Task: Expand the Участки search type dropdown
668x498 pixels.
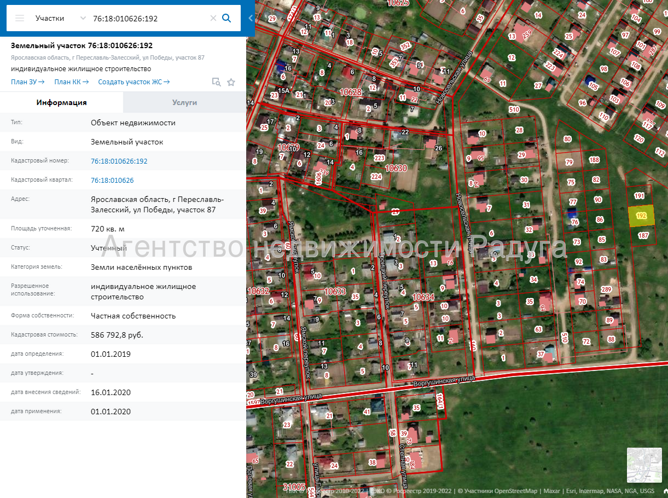Action: tap(60, 18)
